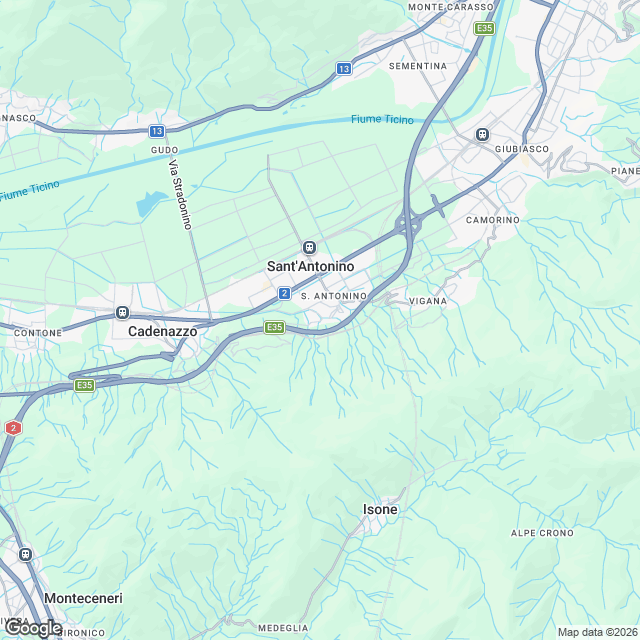Click the Fiume Ticino river label near Sementina
The height and width of the screenshot is (640, 640).
pos(382,119)
